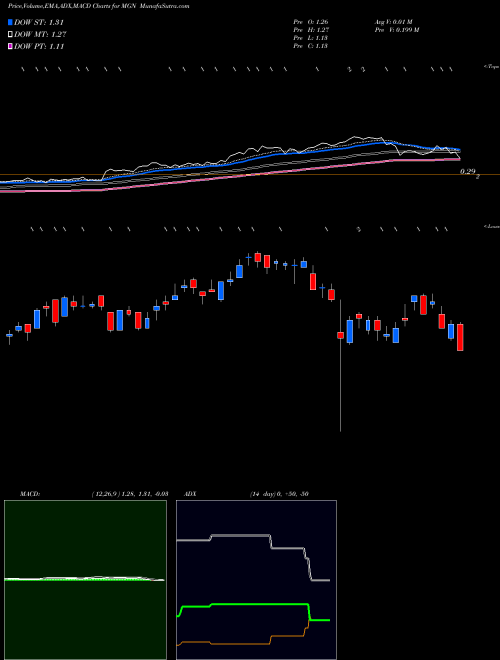
Task: Select the 'DOW ST: 1.31' label
Action: [39, 22]
